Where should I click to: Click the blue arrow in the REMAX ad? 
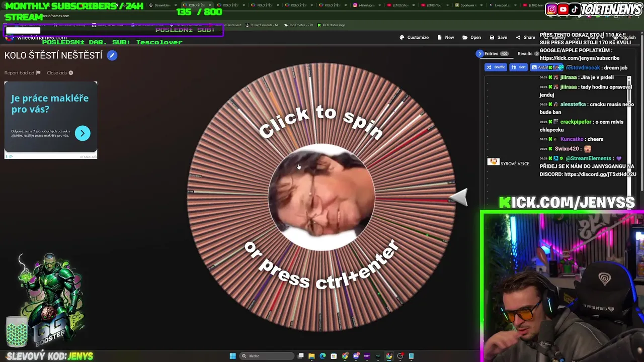coord(83,133)
